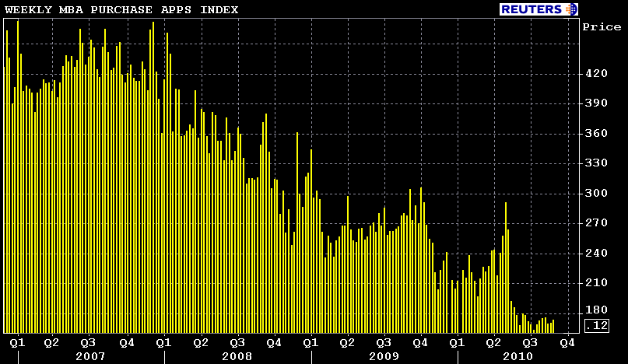Screen dimensions: 628x364
Task: Click the Reuters globe icon beside the logo
Action: (x=573, y=9)
